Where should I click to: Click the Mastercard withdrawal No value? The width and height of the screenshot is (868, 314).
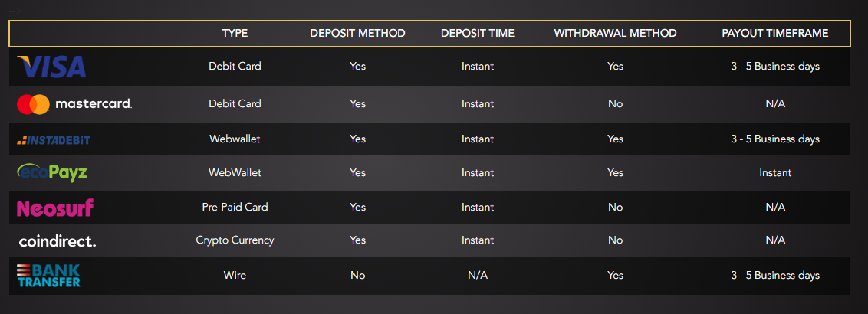(x=615, y=103)
